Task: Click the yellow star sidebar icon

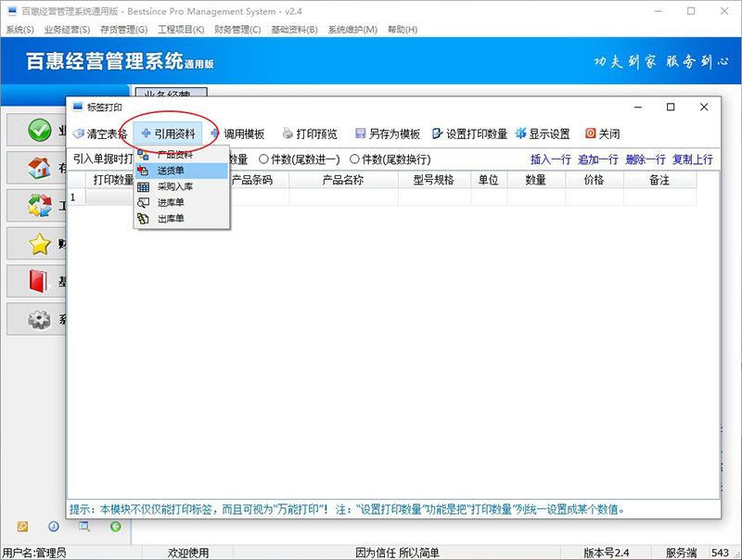Action: tap(39, 244)
